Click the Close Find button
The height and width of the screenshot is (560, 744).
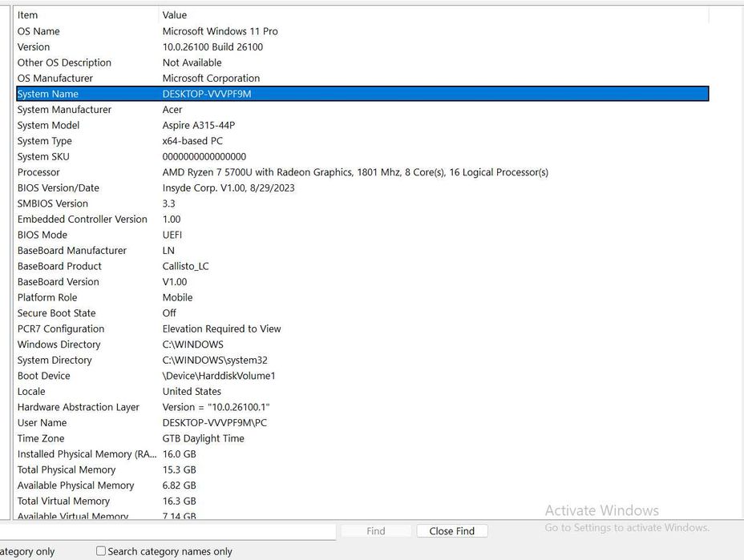[451, 531]
